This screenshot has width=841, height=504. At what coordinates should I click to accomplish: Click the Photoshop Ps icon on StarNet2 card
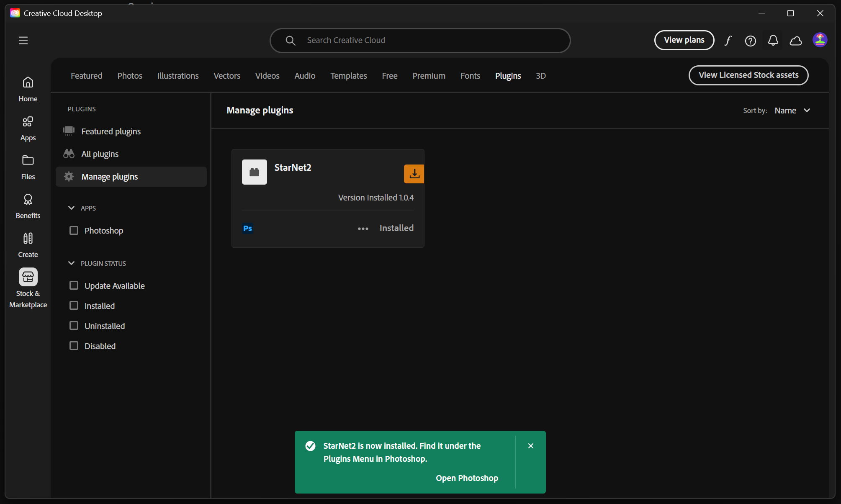click(248, 228)
